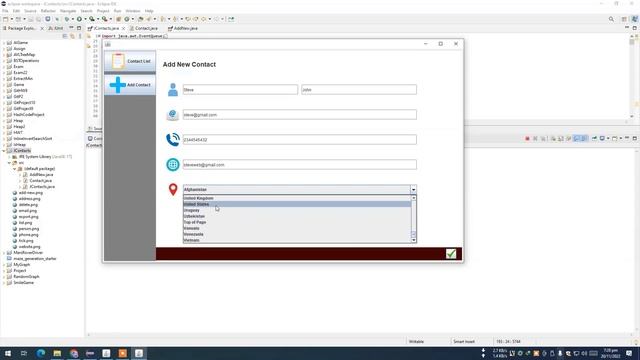Viewport: 640px width, 360px height.
Task: Open File Explorer from the taskbar
Action: (57, 353)
